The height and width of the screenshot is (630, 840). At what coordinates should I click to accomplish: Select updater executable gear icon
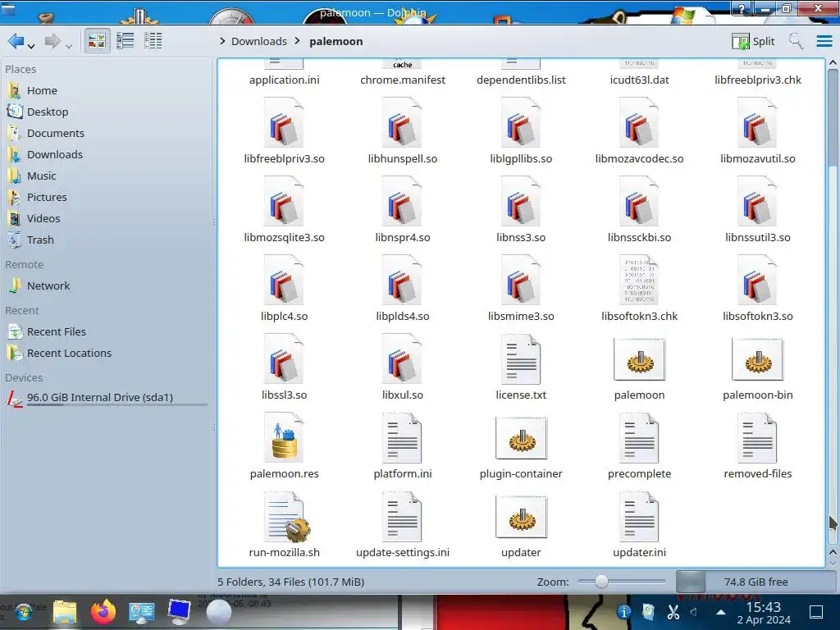click(521, 517)
